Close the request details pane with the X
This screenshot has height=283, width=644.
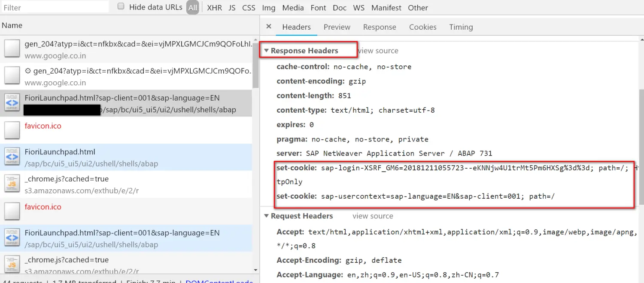(269, 27)
